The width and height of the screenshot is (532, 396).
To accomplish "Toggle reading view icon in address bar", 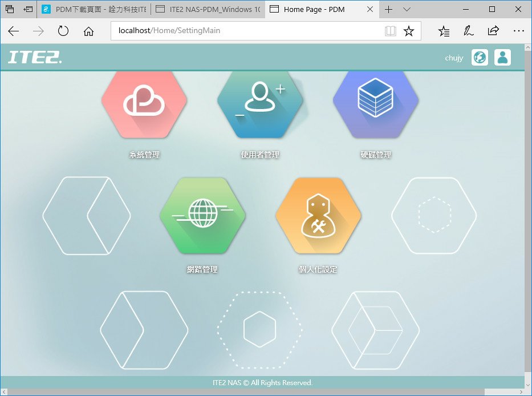I will point(391,31).
